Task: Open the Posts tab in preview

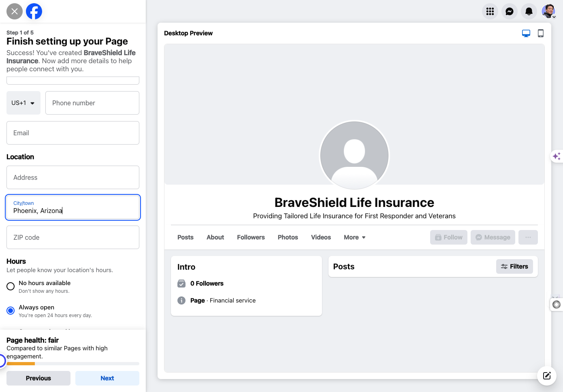Action: click(x=186, y=237)
